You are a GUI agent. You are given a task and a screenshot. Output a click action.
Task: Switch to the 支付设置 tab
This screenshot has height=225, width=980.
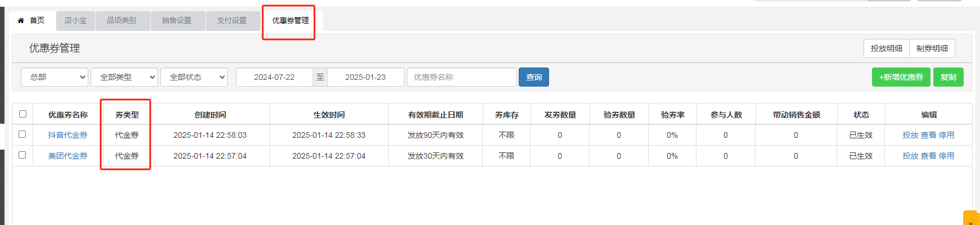pos(232,21)
